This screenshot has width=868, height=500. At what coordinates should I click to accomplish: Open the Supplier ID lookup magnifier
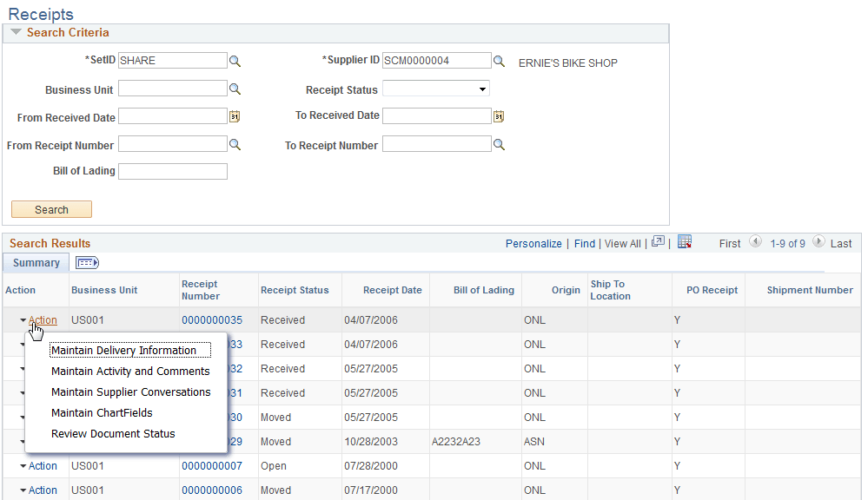tap(499, 60)
